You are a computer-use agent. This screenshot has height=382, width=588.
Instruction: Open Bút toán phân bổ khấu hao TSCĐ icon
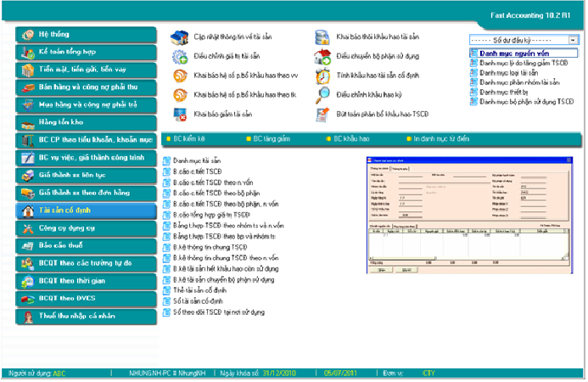[x=322, y=115]
